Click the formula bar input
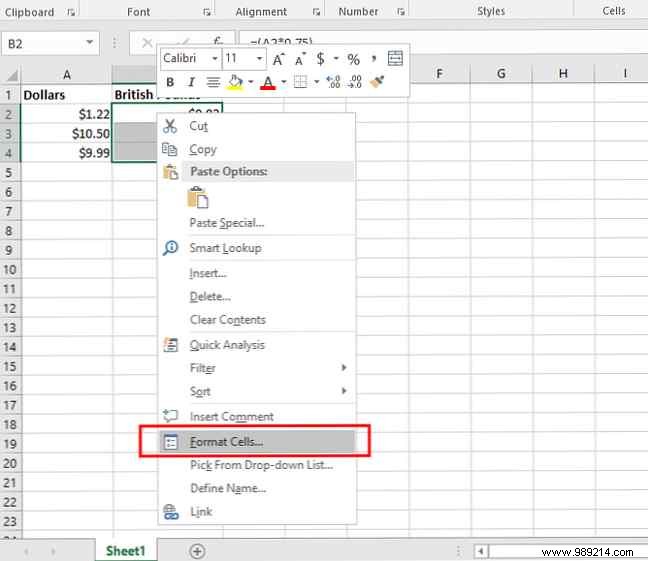 coord(443,42)
